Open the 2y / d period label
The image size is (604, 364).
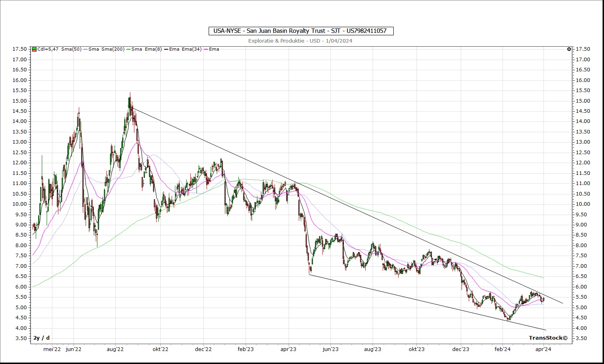tap(41, 338)
